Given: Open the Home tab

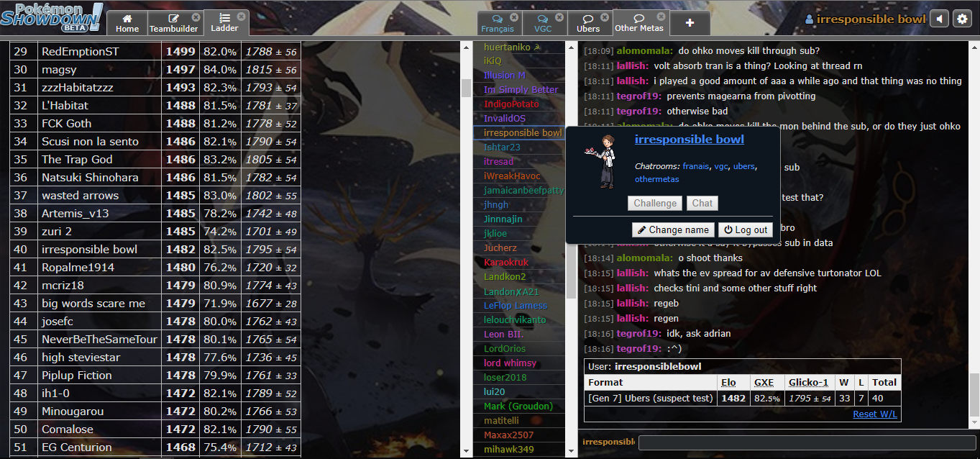Looking at the screenshot, I should click(127, 23).
